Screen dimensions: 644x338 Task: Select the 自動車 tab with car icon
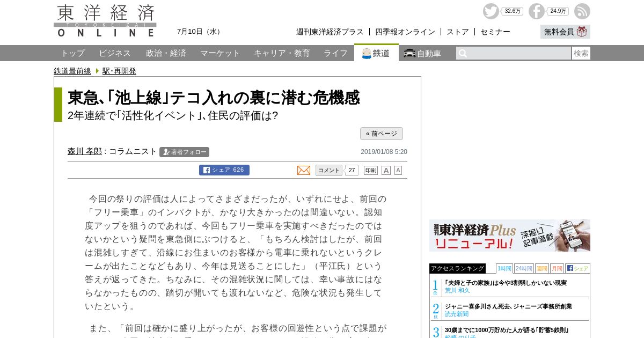422,53
